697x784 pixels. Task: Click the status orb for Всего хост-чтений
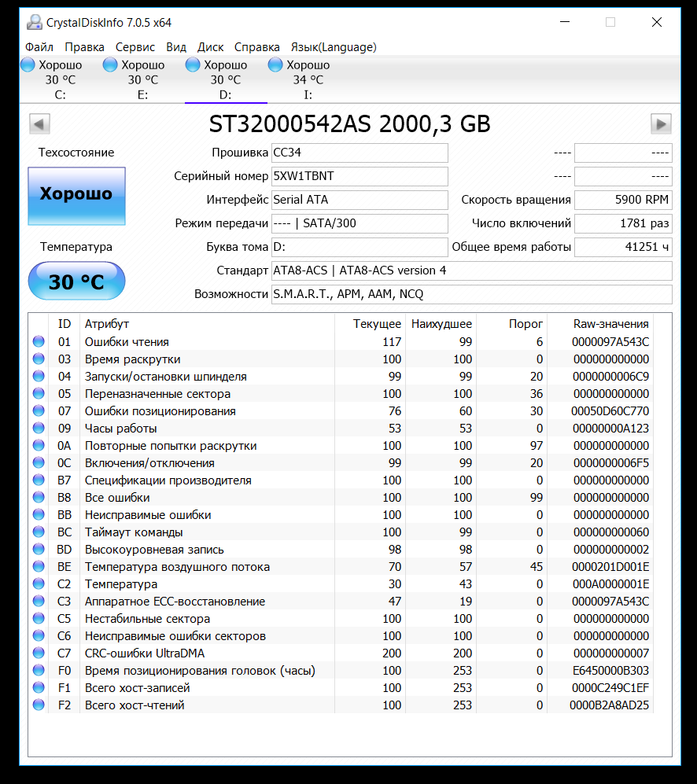click(39, 705)
